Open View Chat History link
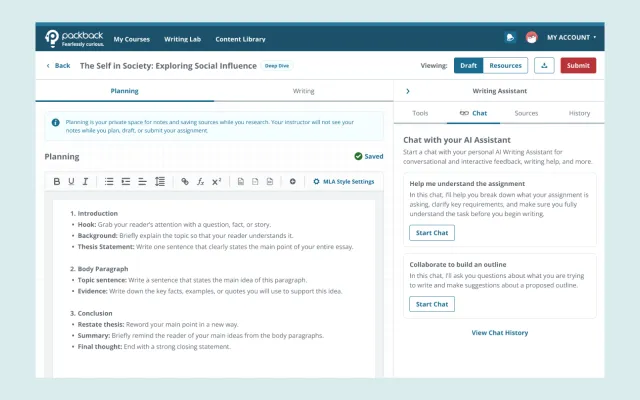640x400 pixels. (x=499, y=333)
